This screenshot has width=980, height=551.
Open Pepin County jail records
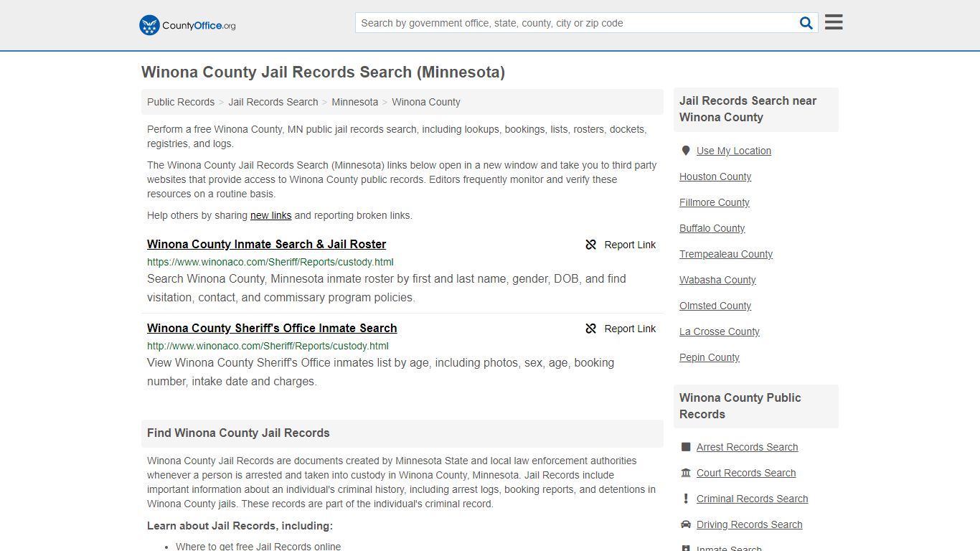point(710,357)
